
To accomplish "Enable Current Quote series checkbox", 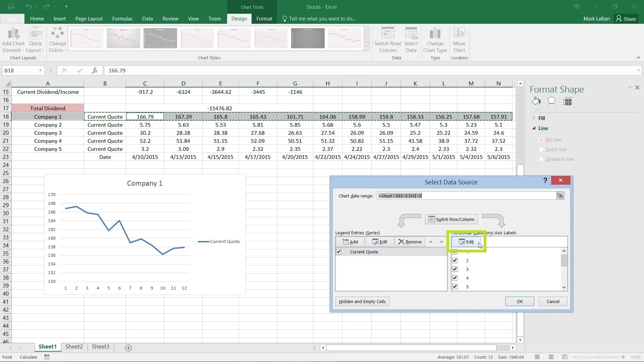I will click(338, 251).
